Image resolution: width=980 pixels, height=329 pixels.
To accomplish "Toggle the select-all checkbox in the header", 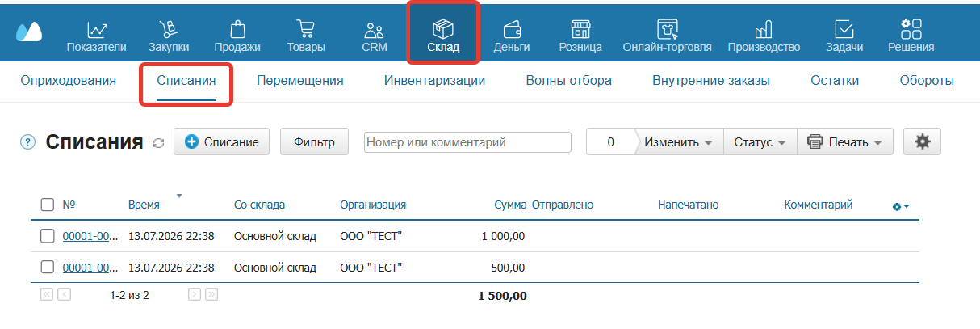I will point(48,205).
